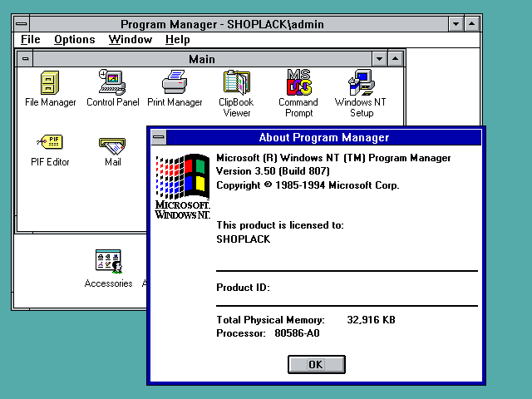Image resolution: width=532 pixels, height=399 pixels.
Task: Open the Options menu
Action: click(75, 40)
